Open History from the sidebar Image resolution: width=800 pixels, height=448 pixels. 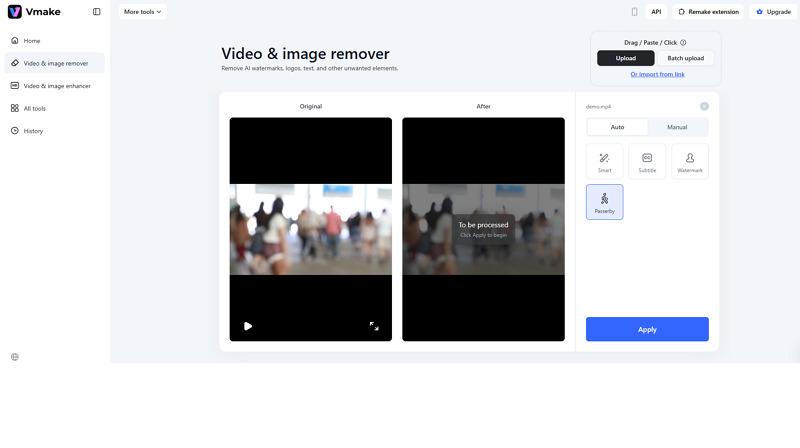[33, 131]
